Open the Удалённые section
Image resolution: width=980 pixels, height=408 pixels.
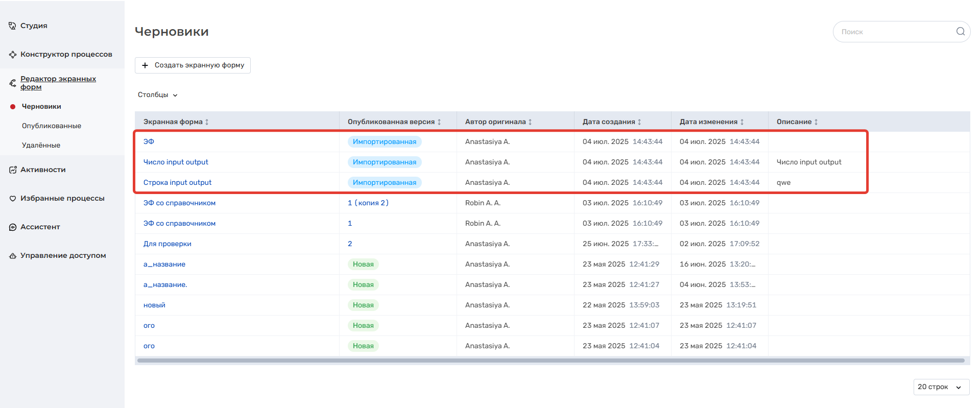[41, 145]
